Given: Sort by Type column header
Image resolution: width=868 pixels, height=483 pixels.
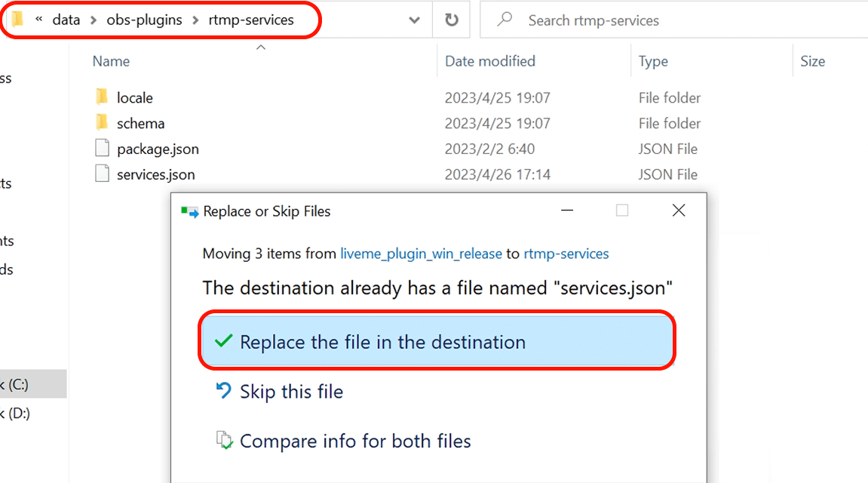Looking at the screenshot, I should pos(653,61).
